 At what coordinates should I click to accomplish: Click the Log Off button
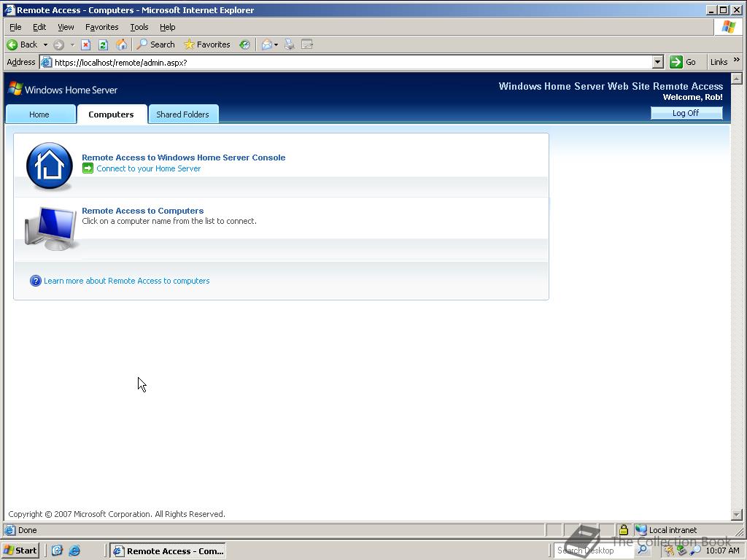[x=686, y=113]
